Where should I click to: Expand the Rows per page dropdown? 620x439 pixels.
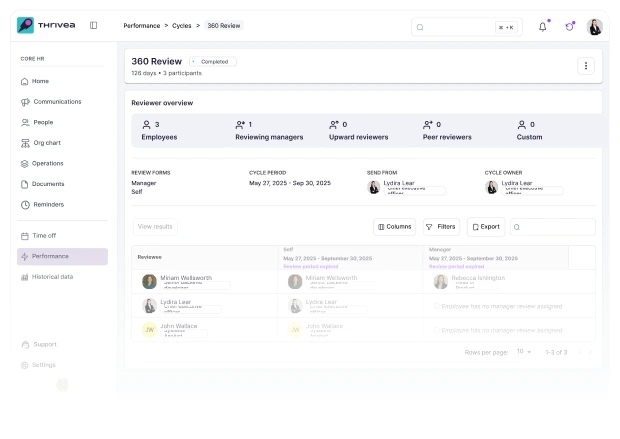pyautogui.click(x=525, y=352)
